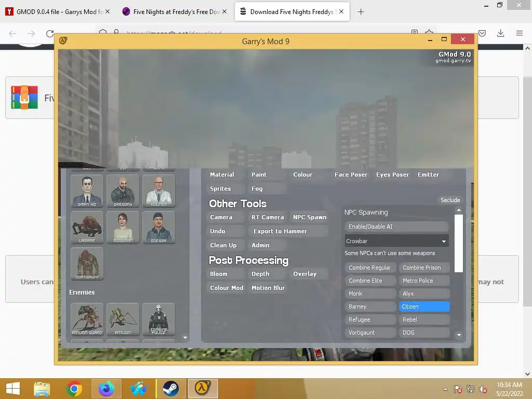Spawn the Odessa NPC icon

coord(159,228)
